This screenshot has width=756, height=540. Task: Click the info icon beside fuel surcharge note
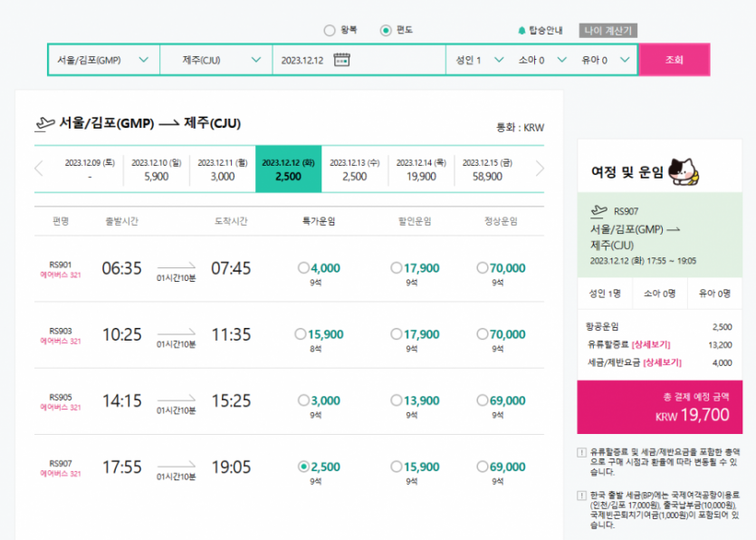coord(580,452)
